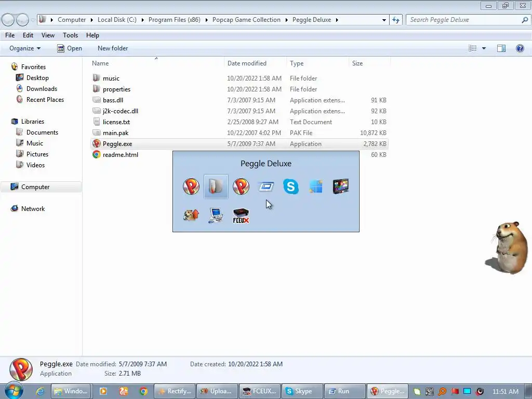Click the New folder button
Image resolution: width=532 pixels, height=399 pixels.
[x=113, y=48]
